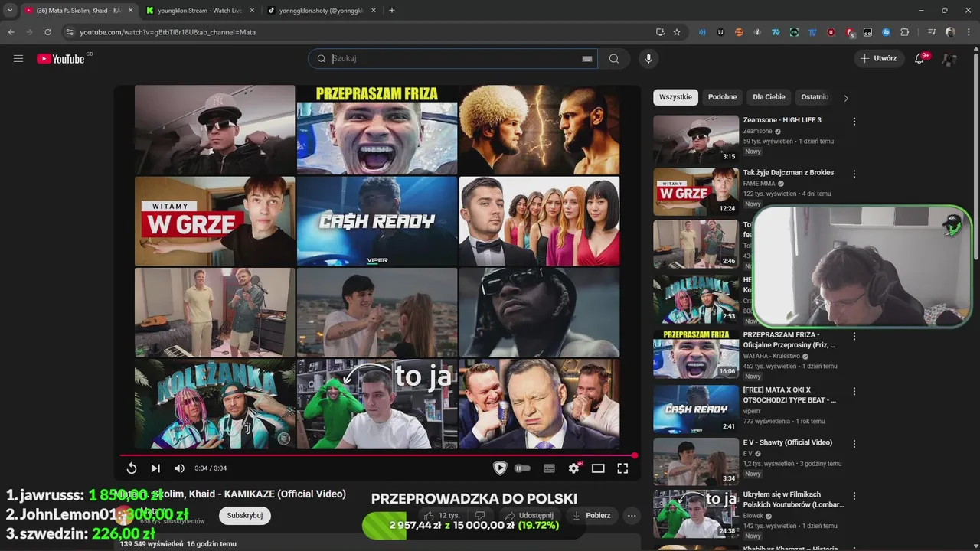Open the KOLEŻANKA end-screen thumbnail
980x551 pixels.
click(x=214, y=403)
